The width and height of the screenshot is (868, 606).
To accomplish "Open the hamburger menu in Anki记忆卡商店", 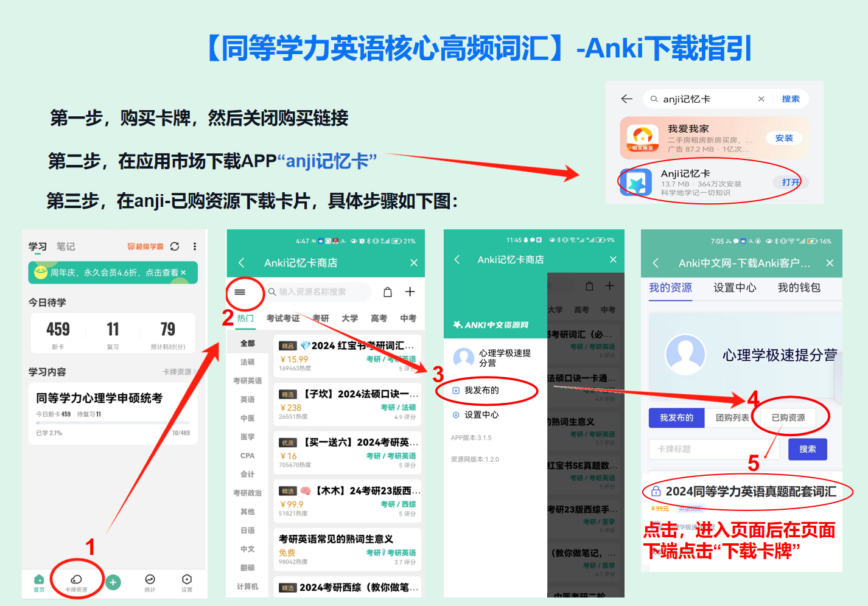I will (240, 292).
